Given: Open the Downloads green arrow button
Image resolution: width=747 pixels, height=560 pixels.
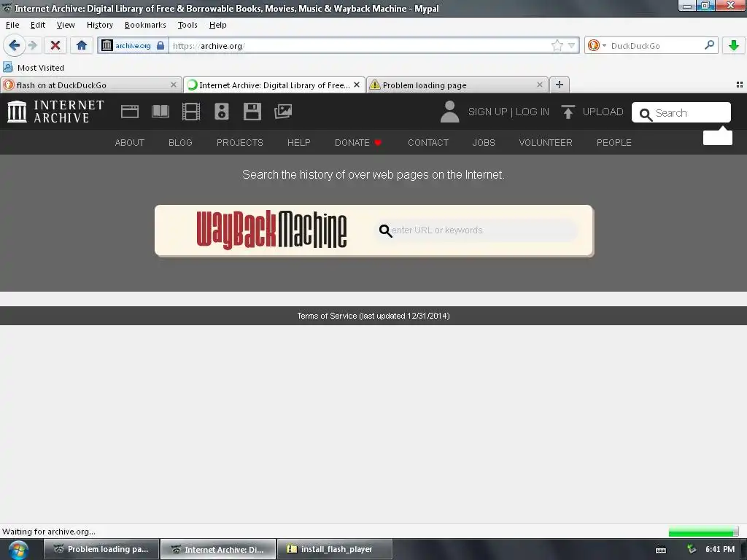Looking at the screenshot, I should pyautogui.click(x=734, y=46).
